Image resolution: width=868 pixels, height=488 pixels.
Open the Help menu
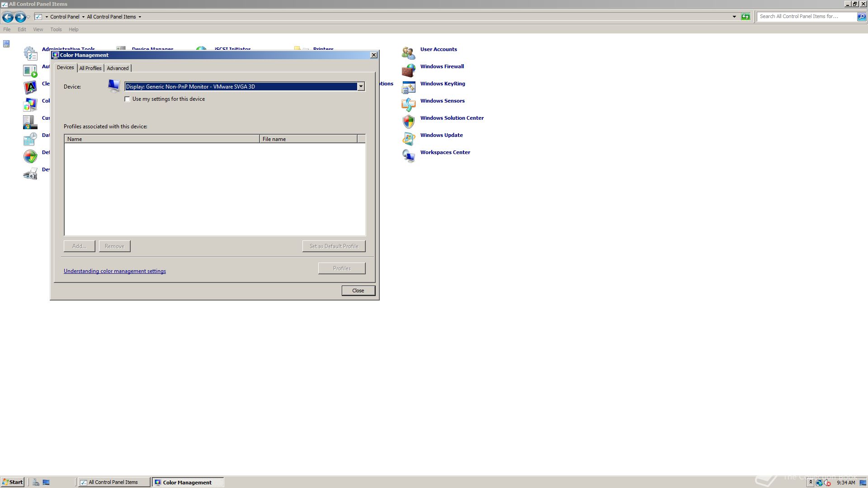tap(73, 29)
